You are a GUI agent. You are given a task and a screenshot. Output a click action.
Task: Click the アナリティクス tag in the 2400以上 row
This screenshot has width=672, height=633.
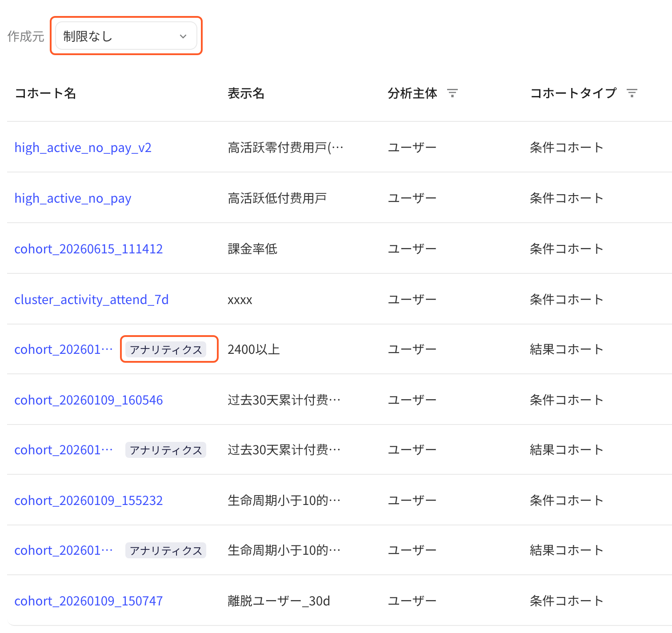click(x=166, y=349)
